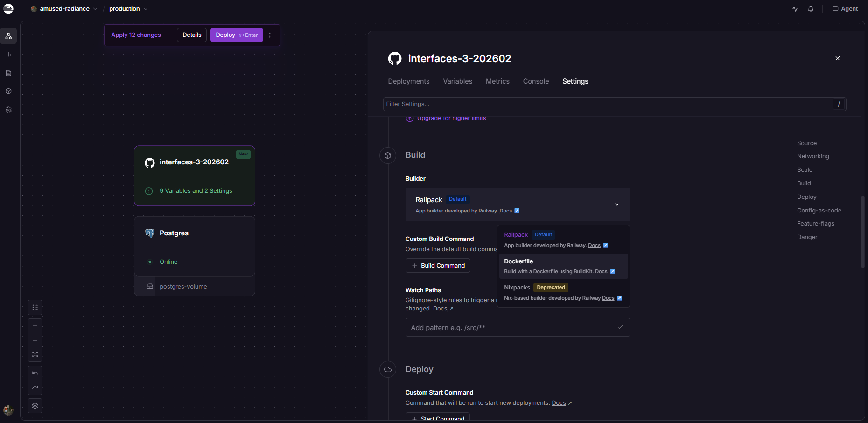Open the cube icon in the left sidebar

pyautogui.click(x=8, y=92)
